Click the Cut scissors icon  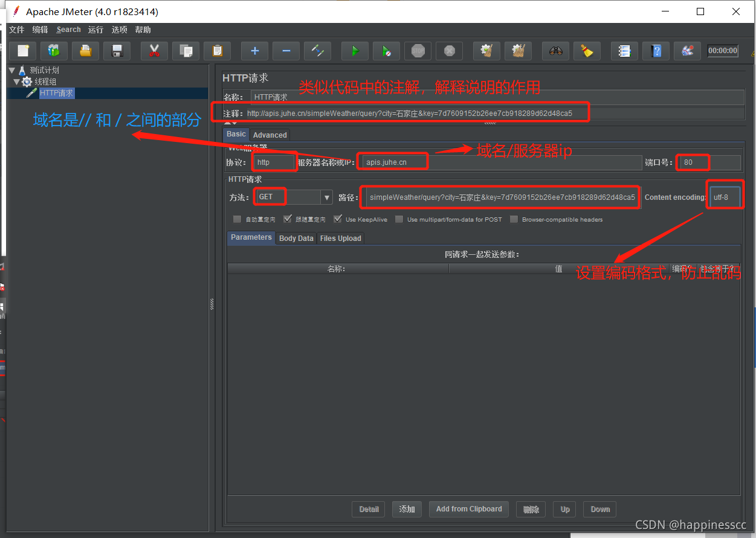(x=154, y=51)
